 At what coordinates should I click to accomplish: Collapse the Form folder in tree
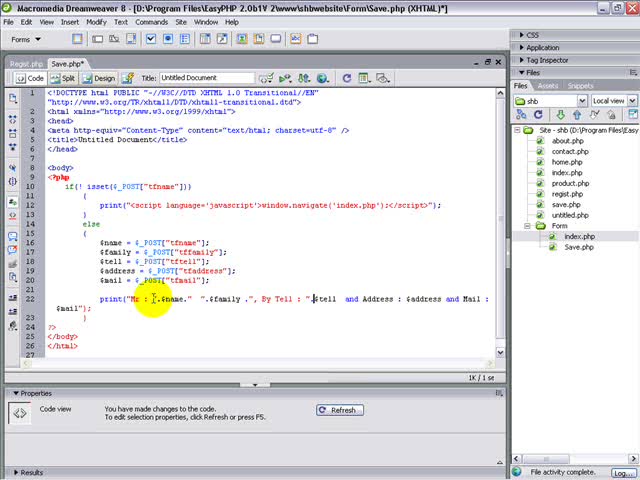point(528,226)
